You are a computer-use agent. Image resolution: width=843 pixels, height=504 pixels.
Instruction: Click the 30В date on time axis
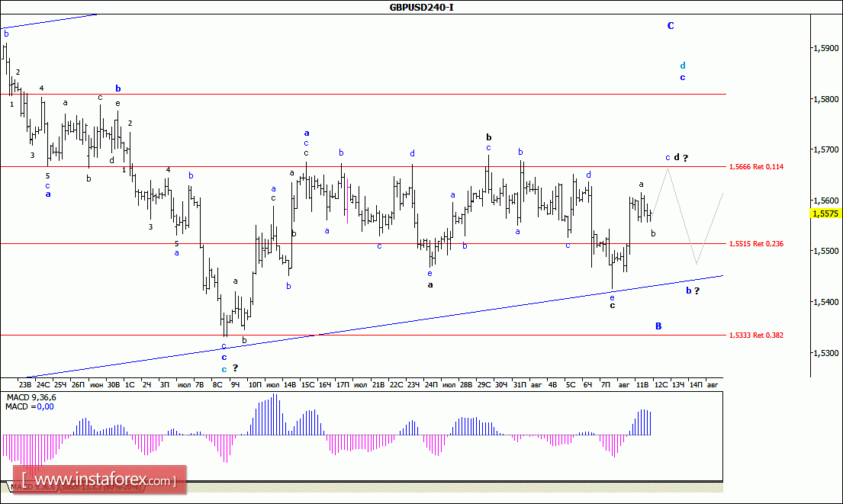114,385
